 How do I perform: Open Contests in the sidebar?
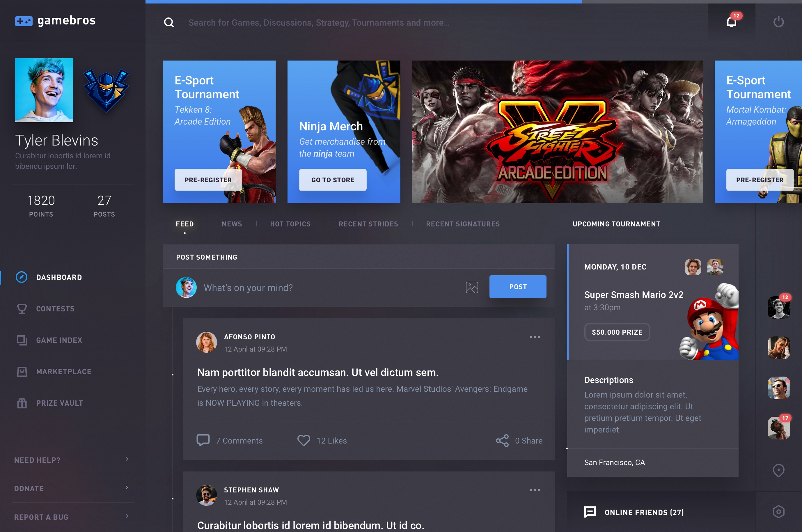point(55,309)
